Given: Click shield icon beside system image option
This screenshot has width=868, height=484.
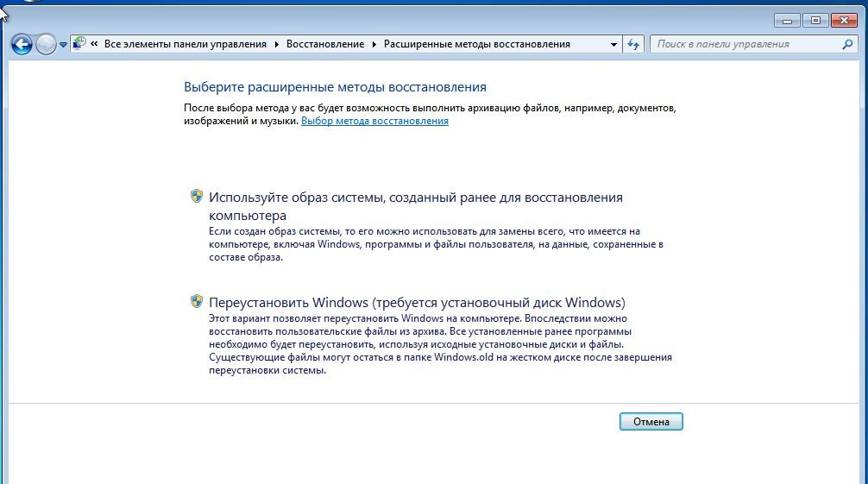Looking at the screenshot, I should [197, 196].
